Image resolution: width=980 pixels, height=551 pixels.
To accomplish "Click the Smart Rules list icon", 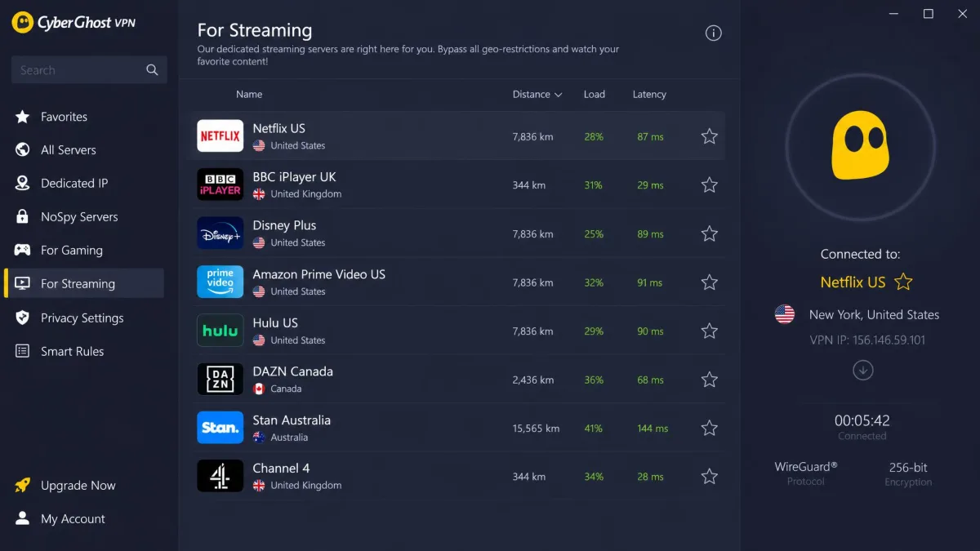I will point(23,351).
